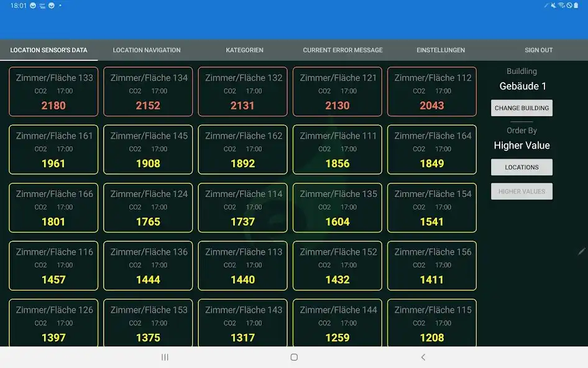Open Zimmer/Fläche 161 CO2 card
This screenshot has width=588, height=368.
pyautogui.click(x=53, y=150)
